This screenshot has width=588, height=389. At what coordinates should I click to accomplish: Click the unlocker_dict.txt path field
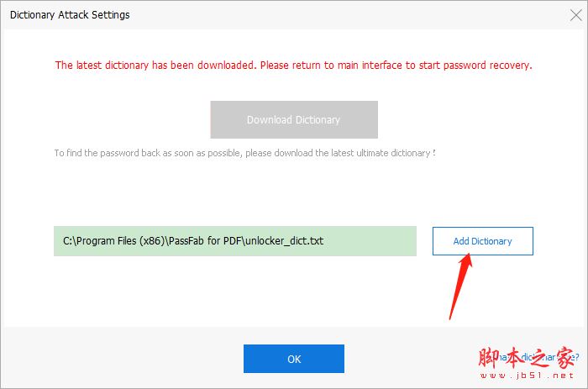tap(234, 241)
